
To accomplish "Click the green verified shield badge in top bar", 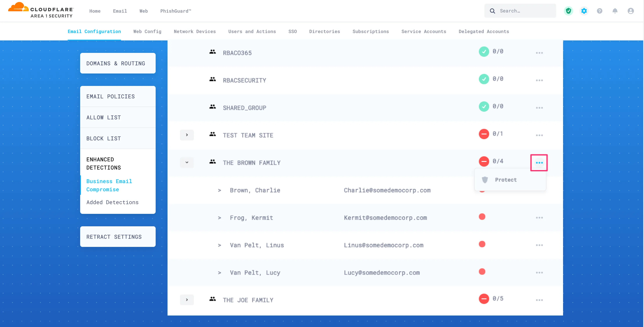I will click(569, 11).
